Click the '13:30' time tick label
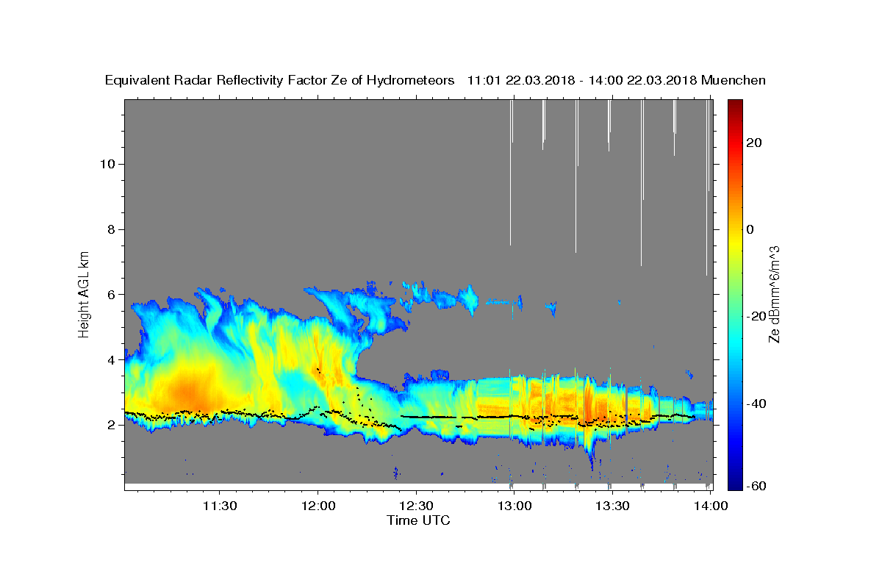Screen dimensions: 882x588 pos(612,506)
